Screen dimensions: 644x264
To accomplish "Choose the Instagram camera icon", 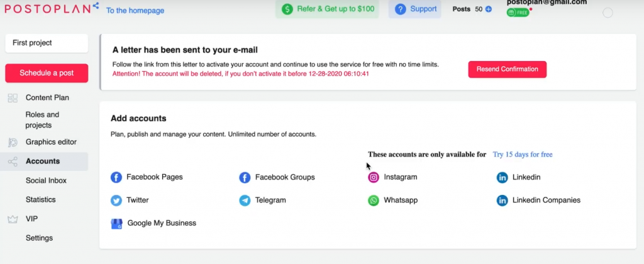I will click(374, 177).
